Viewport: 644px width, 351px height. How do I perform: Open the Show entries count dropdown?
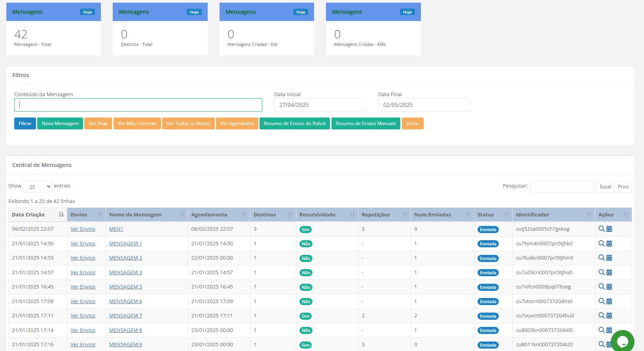tap(38, 186)
